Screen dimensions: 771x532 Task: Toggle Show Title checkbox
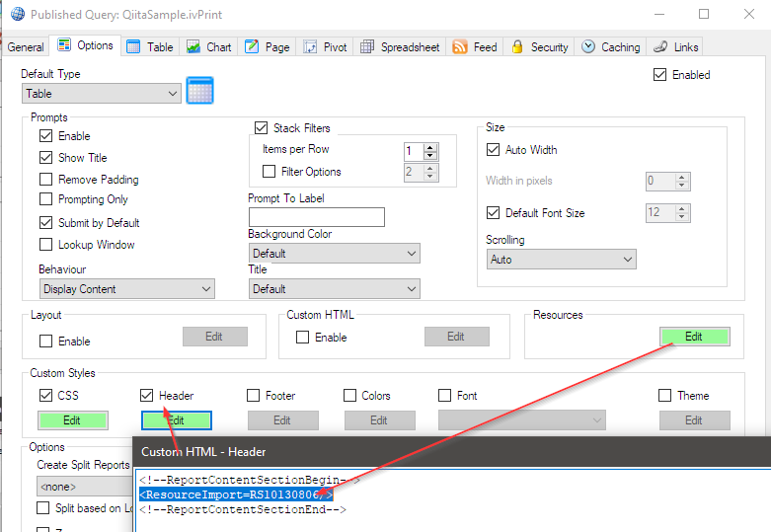pyautogui.click(x=45, y=157)
